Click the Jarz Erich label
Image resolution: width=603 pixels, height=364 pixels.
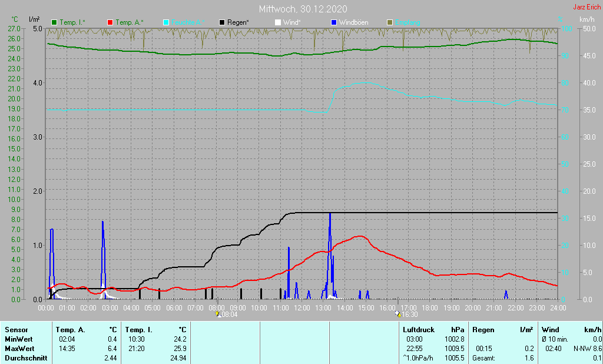click(x=587, y=8)
